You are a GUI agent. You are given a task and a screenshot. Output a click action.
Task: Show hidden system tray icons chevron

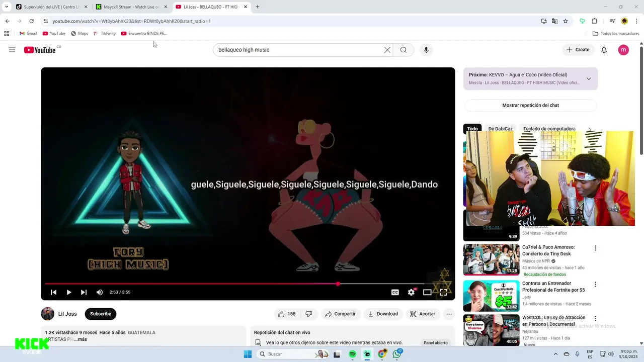point(556,354)
